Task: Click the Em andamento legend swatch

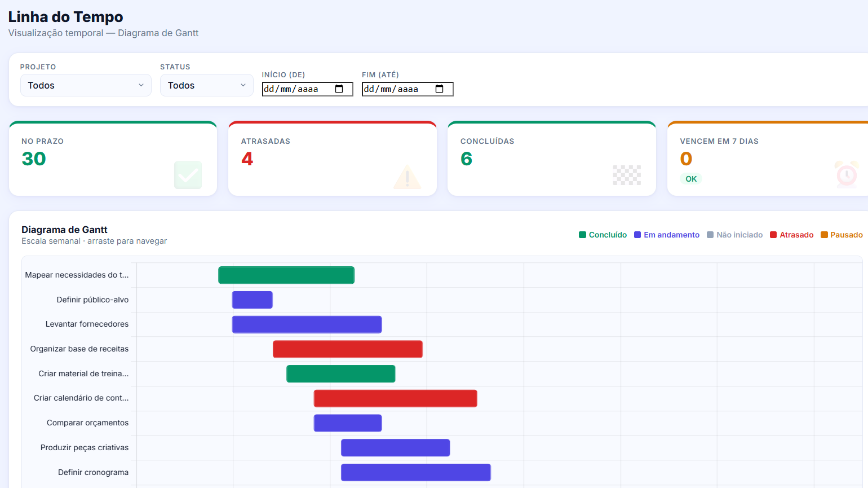Action: pyautogui.click(x=637, y=235)
